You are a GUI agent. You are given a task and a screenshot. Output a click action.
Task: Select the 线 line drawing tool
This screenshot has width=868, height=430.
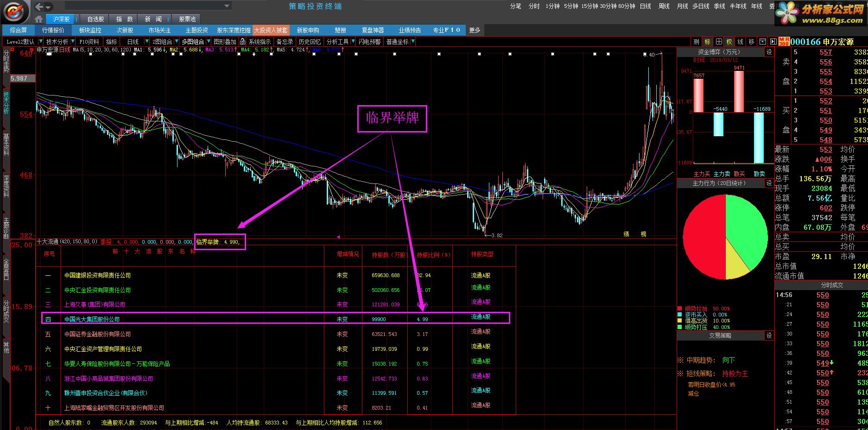click(740, 42)
